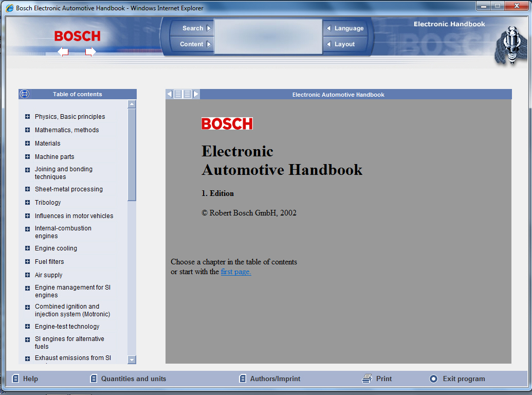Image resolution: width=532 pixels, height=395 pixels.
Task: Expand Physics, Basic principles chapter
Action: [27, 116]
